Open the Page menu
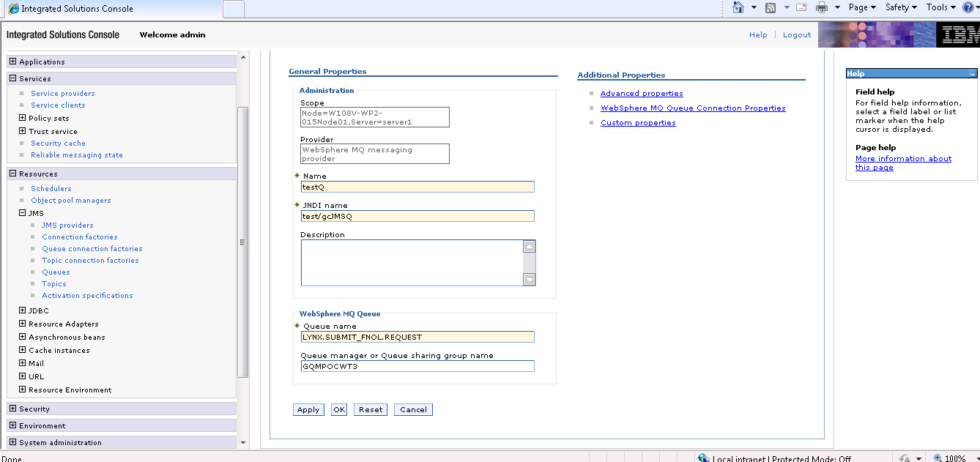This screenshot has height=462, width=980. [x=862, y=7]
